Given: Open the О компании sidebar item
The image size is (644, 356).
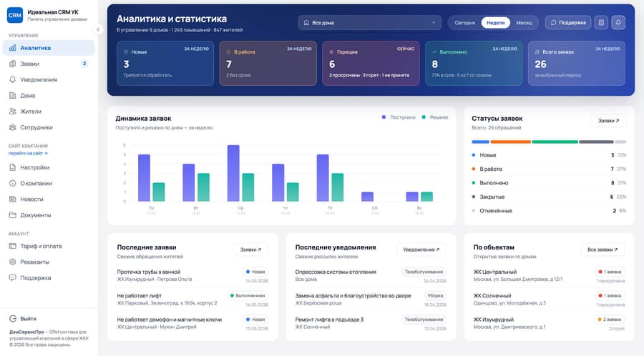Looking at the screenshot, I should (x=49, y=183).
